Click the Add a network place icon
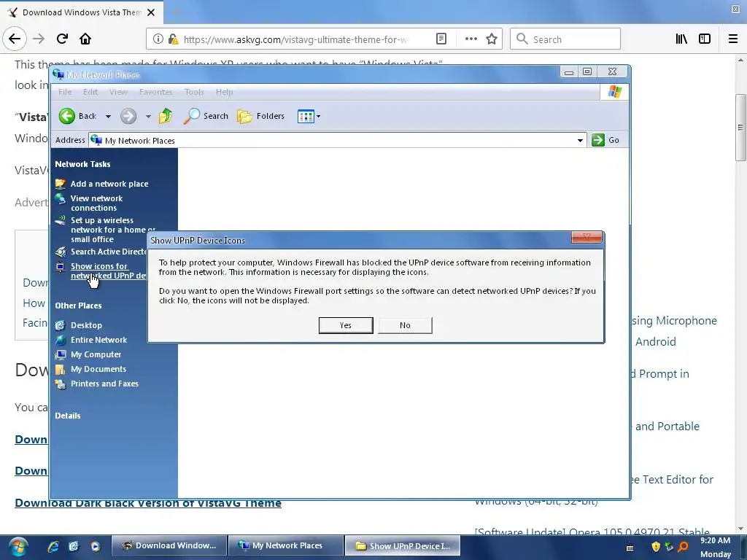This screenshot has height=560, width=747. point(61,184)
